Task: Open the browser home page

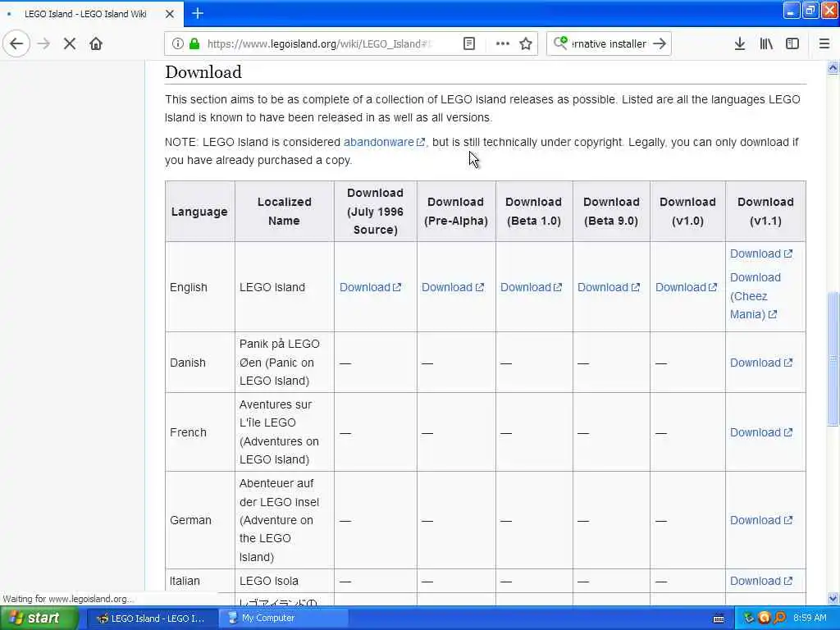Action: click(96, 44)
